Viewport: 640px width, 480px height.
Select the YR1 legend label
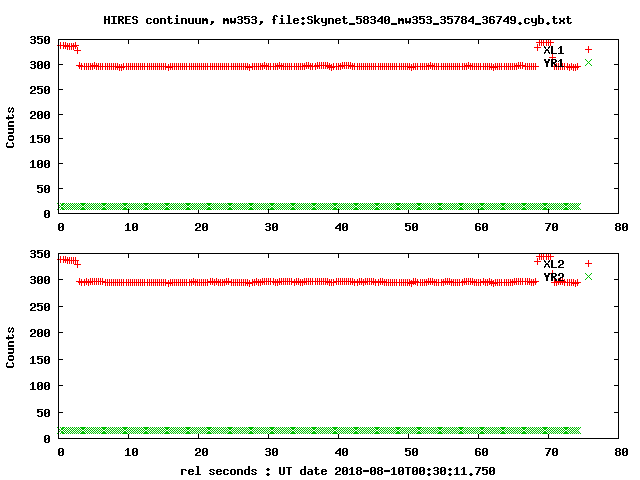(554, 63)
